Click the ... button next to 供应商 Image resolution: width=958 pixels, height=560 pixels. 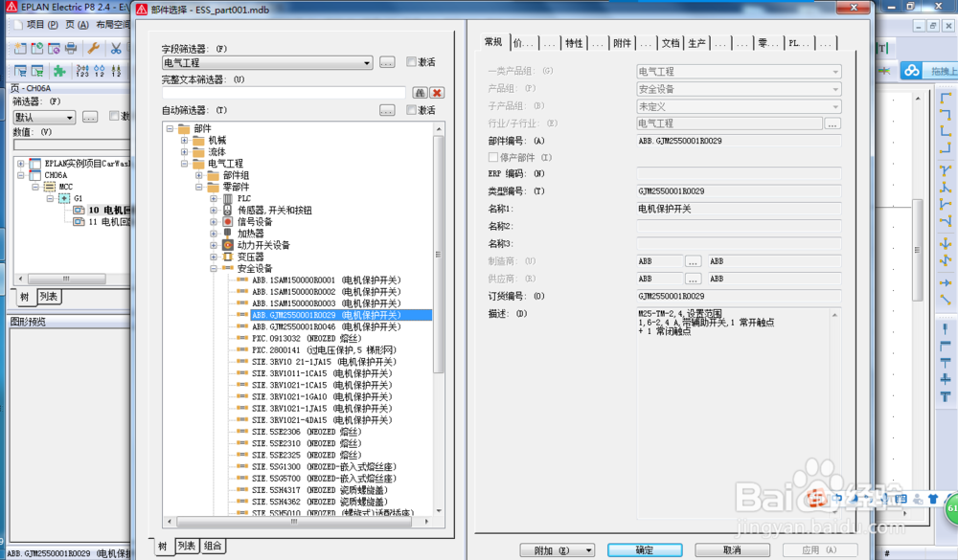pos(693,280)
